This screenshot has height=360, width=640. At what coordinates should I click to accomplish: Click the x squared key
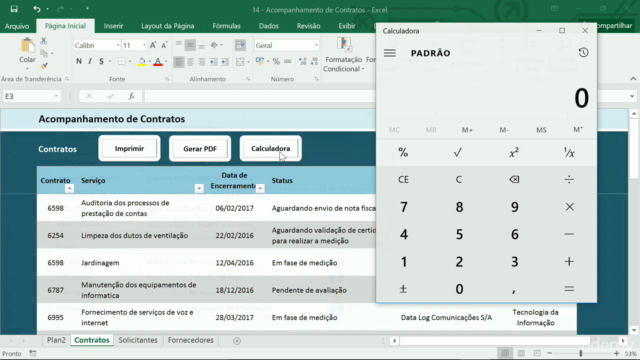(x=514, y=153)
